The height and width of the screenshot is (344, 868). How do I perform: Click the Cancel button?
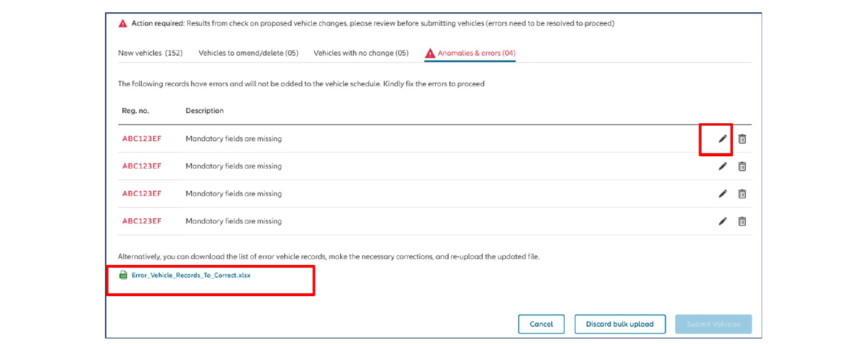(x=541, y=324)
